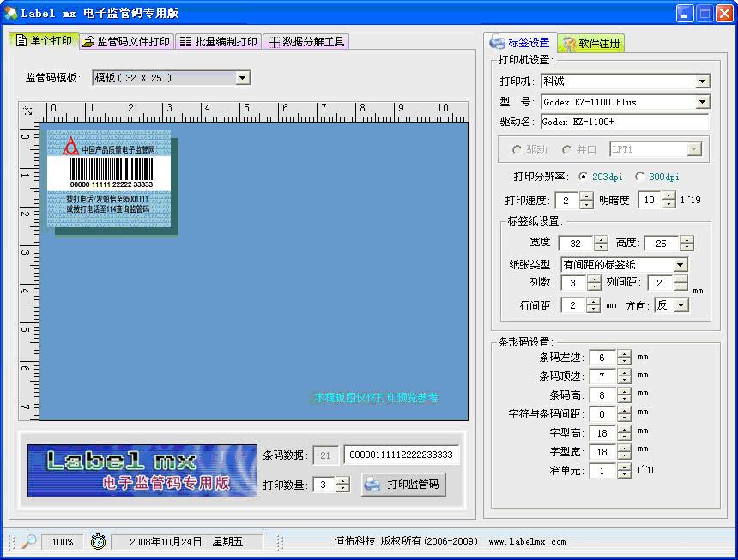Click the 明暗度 value field showing 10

pyautogui.click(x=650, y=200)
